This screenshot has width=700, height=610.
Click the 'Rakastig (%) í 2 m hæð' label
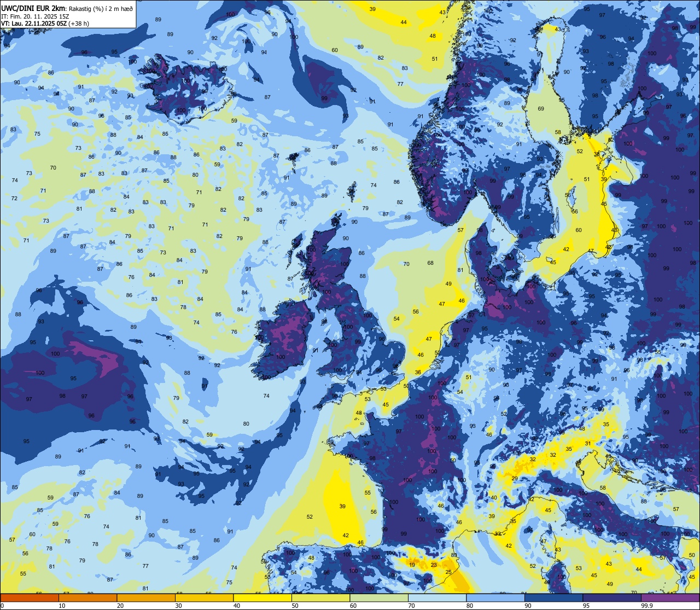coord(101,9)
